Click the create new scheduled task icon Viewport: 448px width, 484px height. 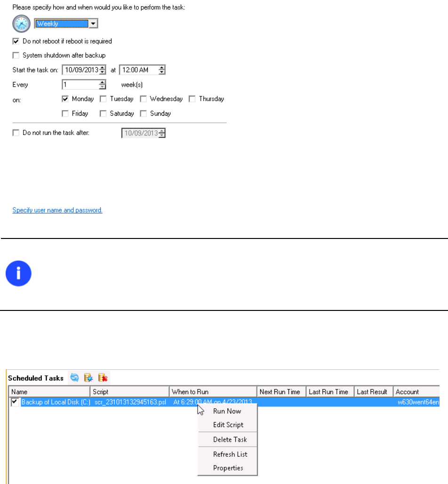click(88, 378)
